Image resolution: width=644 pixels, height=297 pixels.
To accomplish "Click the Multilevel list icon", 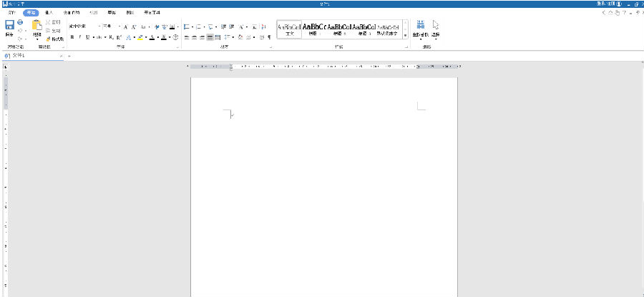I will click(210, 27).
